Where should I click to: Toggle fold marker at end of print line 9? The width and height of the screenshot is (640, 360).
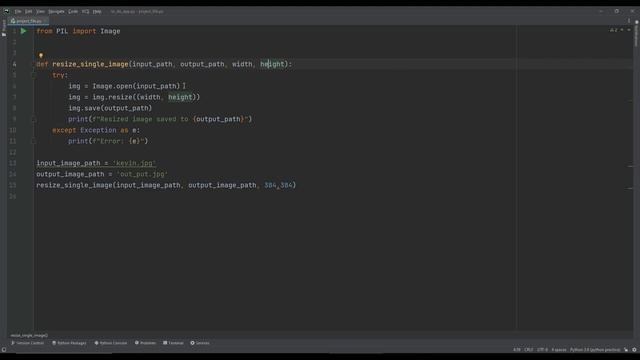[x=34, y=119]
